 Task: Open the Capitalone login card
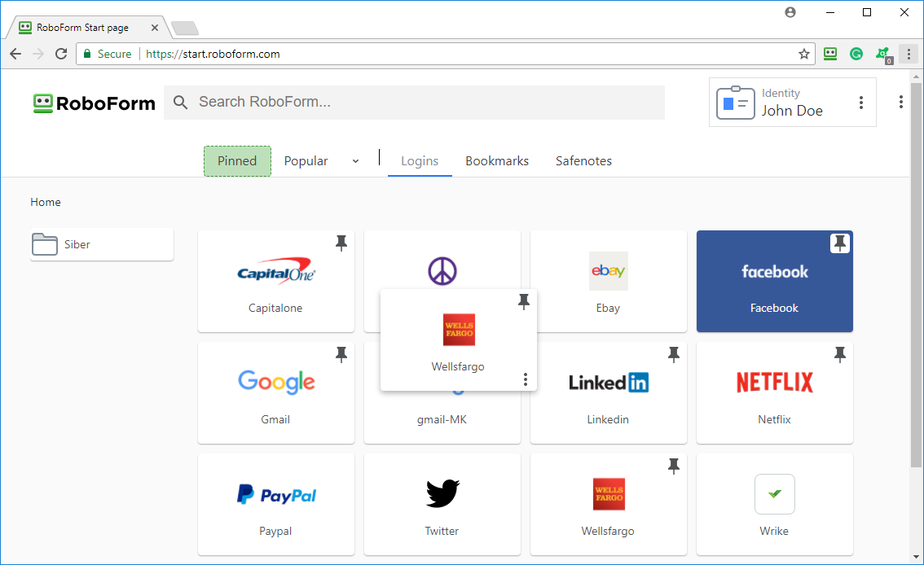275,282
